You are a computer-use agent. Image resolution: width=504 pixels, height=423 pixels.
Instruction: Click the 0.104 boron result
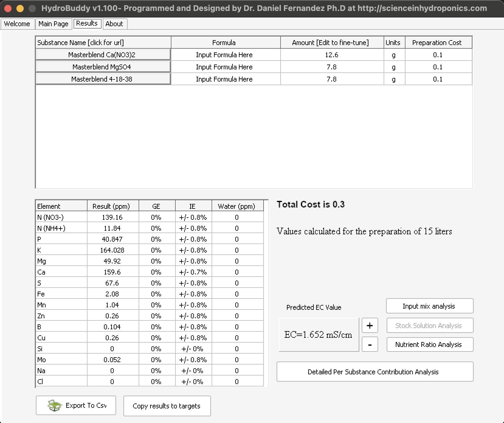click(x=113, y=327)
